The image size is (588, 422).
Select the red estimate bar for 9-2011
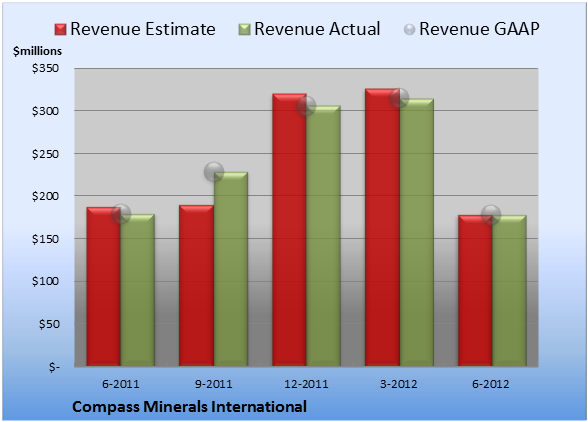pyautogui.click(x=196, y=285)
